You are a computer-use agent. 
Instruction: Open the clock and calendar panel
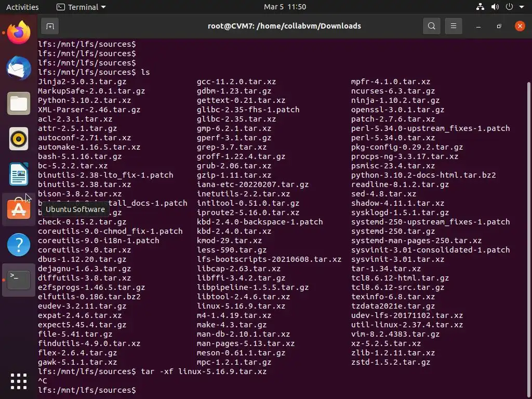(x=285, y=7)
